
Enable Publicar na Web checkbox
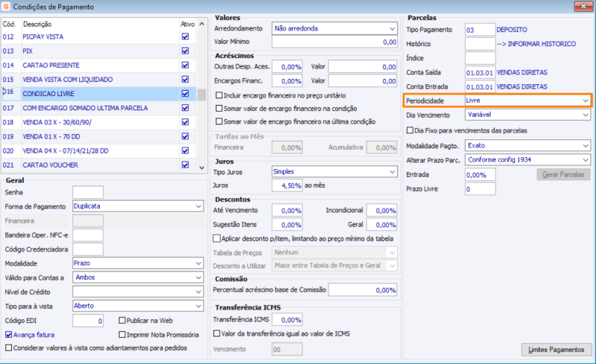click(x=122, y=321)
